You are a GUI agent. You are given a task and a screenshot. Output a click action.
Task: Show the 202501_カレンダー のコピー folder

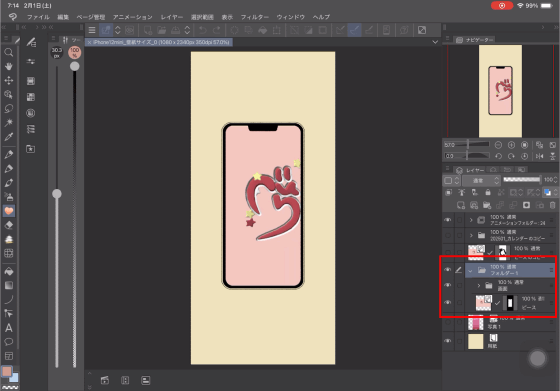pos(448,235)
